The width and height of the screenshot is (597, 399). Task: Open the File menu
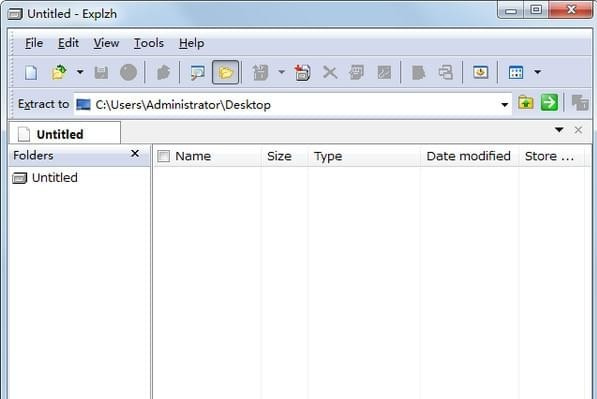(x=34, y=43)
